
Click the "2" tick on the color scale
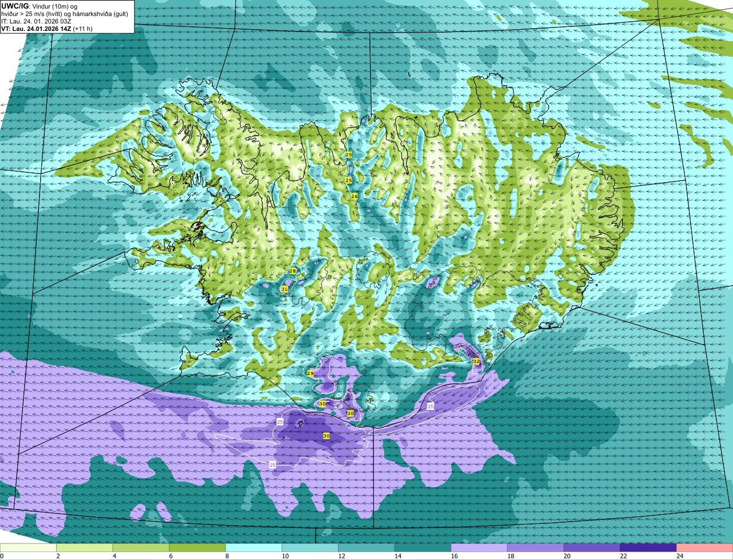click(x=58, y=555)
